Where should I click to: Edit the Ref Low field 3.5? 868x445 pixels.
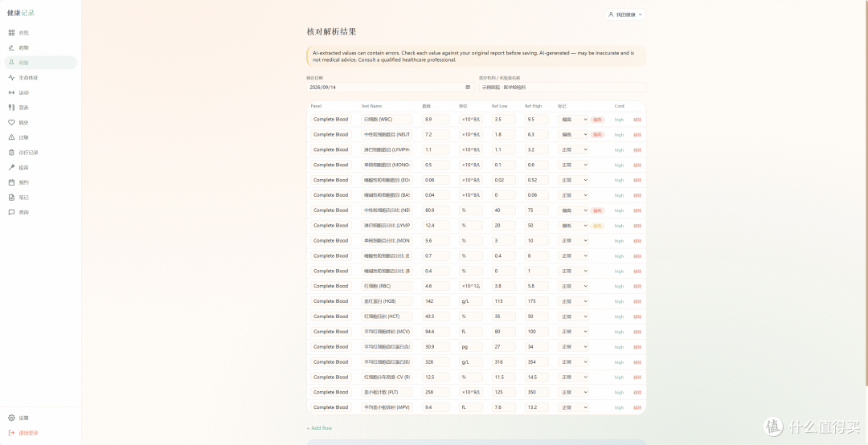tap(504, 120)
